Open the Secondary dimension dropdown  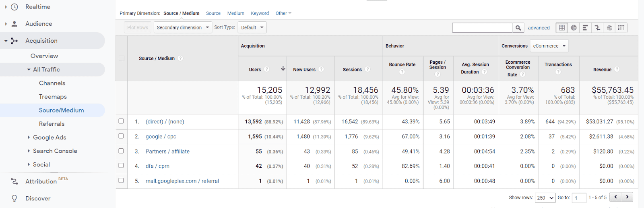(183, 27)
